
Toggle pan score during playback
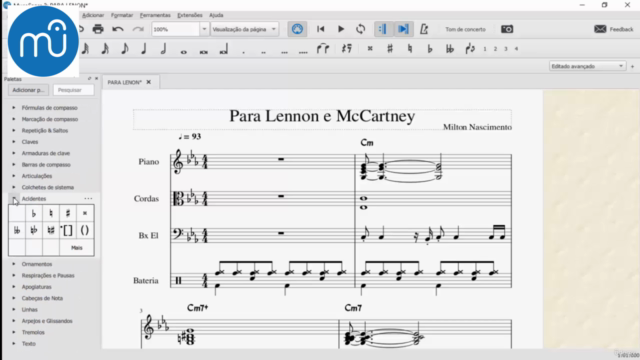403,29
